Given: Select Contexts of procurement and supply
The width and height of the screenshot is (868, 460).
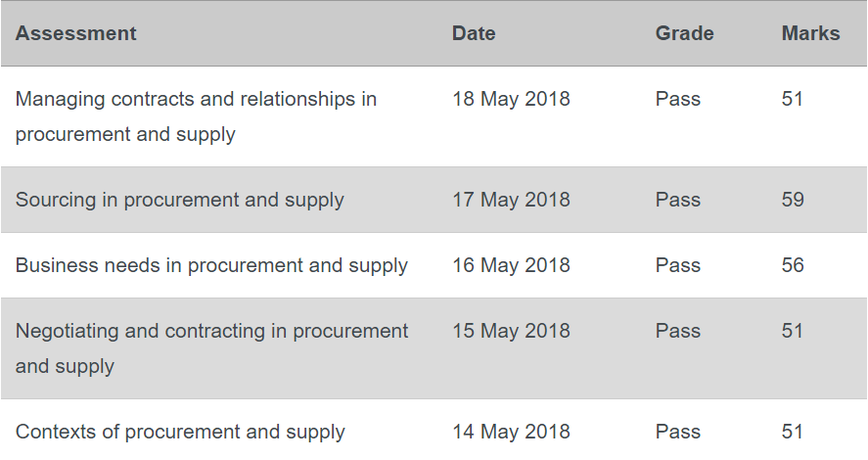Looking at the screenshot, I should (180, 432).
